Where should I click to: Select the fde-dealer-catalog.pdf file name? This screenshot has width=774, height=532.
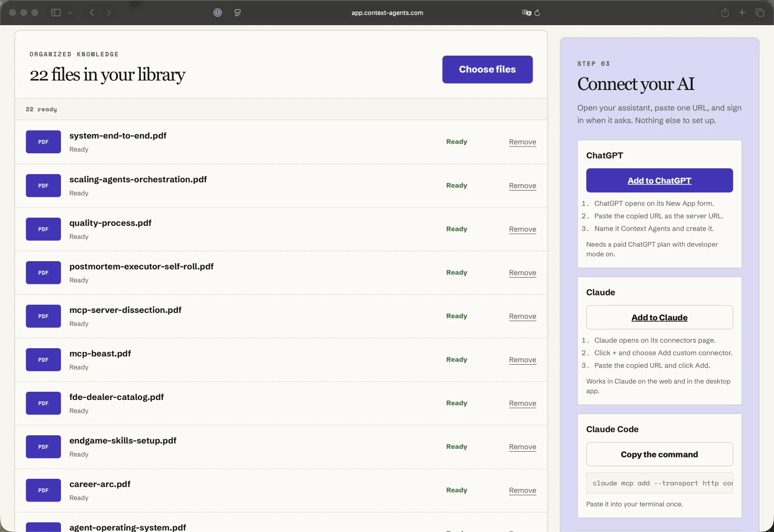click(117, 397)
